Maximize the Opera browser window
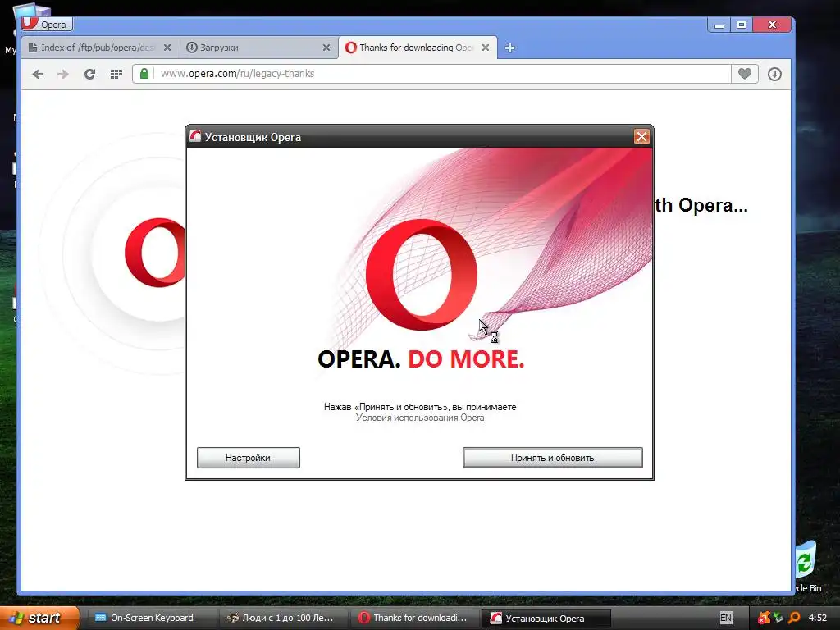The height and width of the screenshot is (630, 840). tap(742, 25)
